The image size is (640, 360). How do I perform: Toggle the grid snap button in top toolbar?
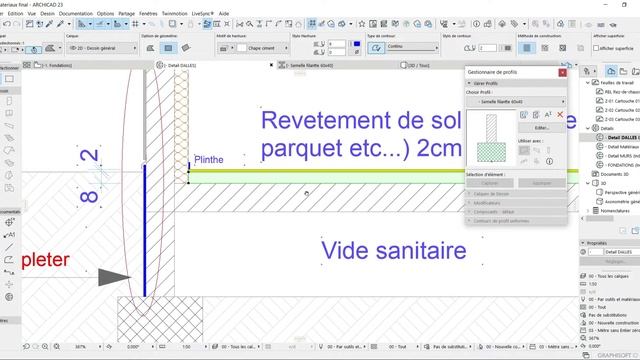point(312,24)
